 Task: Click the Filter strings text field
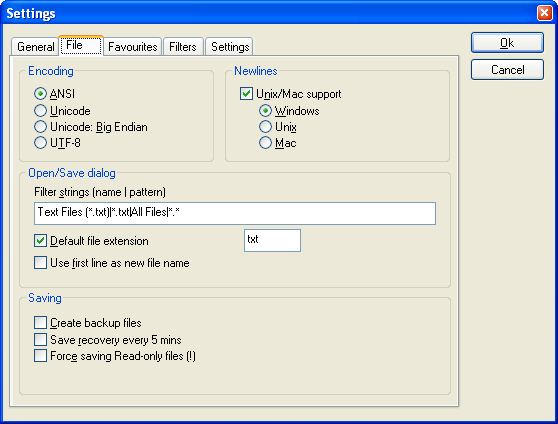tap(235, 214)
